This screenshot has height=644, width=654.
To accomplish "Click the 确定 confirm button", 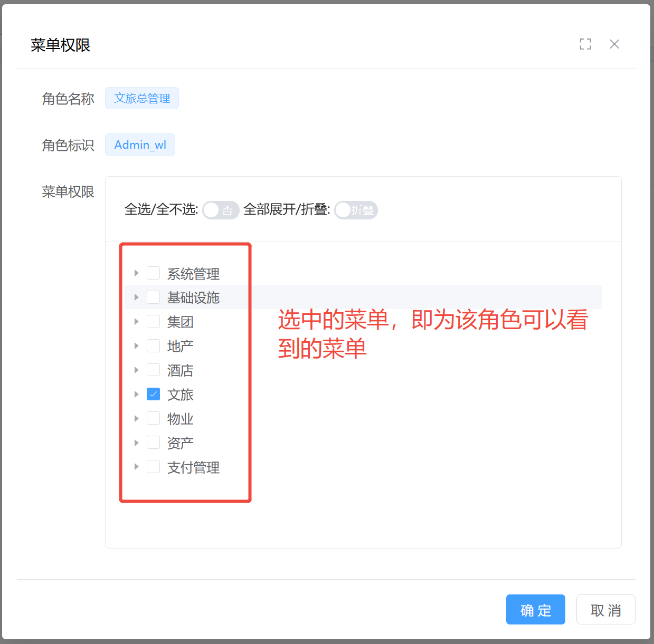I will point(535,610).
